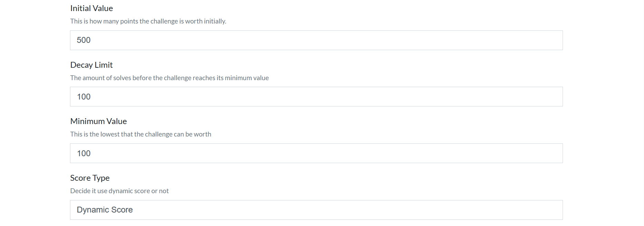
Task: Click the Initial Value input field
Action: coord(316,40)
